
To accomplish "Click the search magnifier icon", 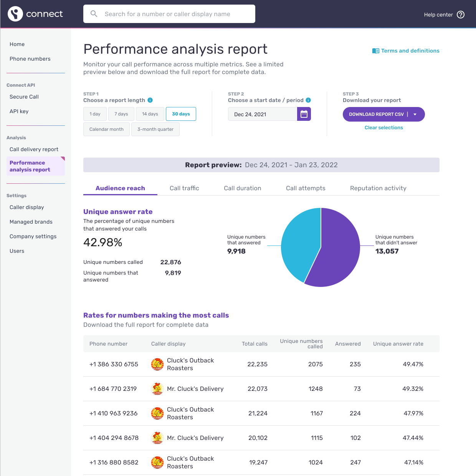I will (x=94, y=14).
